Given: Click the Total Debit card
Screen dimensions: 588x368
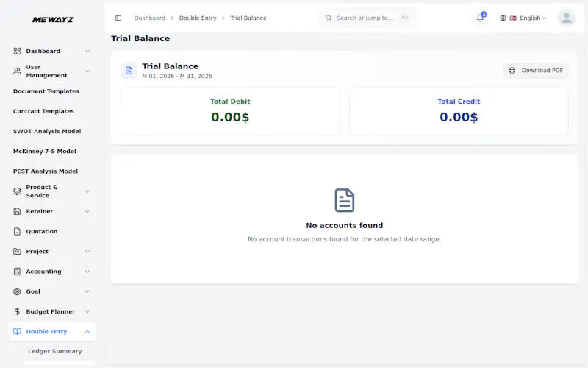Looking at the screenshot, I should 230,111.
